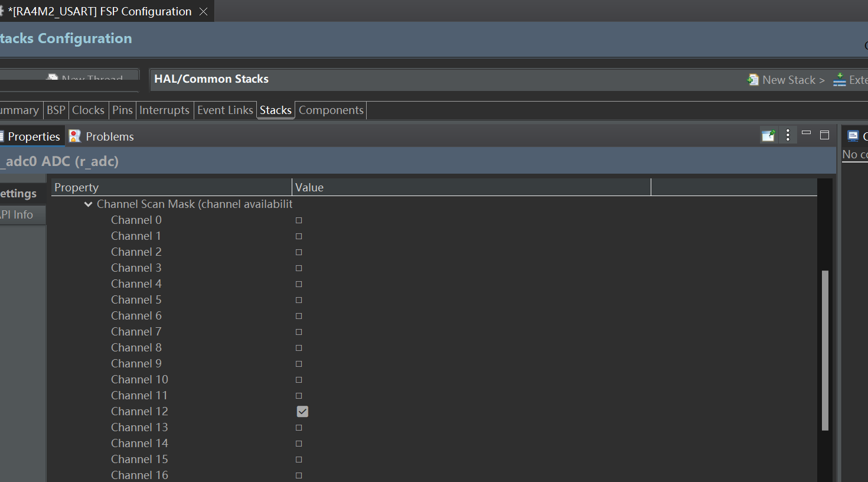Tick the Channel 7 checkbox
The height and width of the screenshot is (482, 868).
click(299, 332)
